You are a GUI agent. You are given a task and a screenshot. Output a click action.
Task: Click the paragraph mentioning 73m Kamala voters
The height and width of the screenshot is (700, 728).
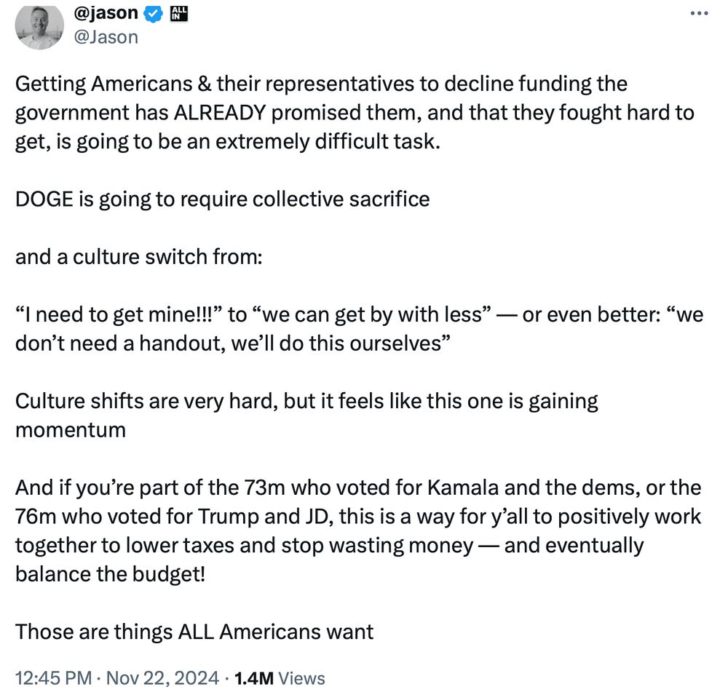pyautogui.click(x=358, y=531)
